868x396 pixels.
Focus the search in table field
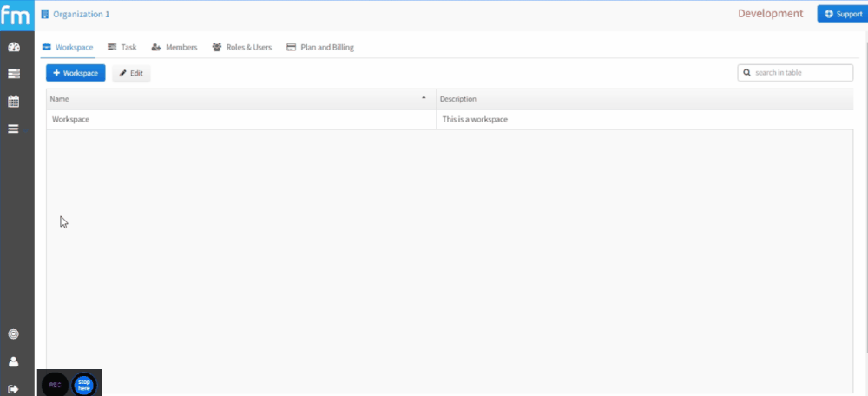(x=795, y=73)
